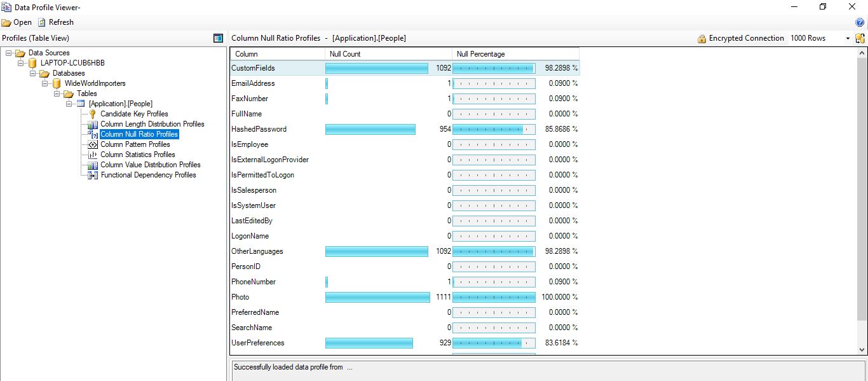The image size is (868, 381).
Task: Collapse the LAPTOP-LCUB6HBB server node
Action: pos(20,64)
